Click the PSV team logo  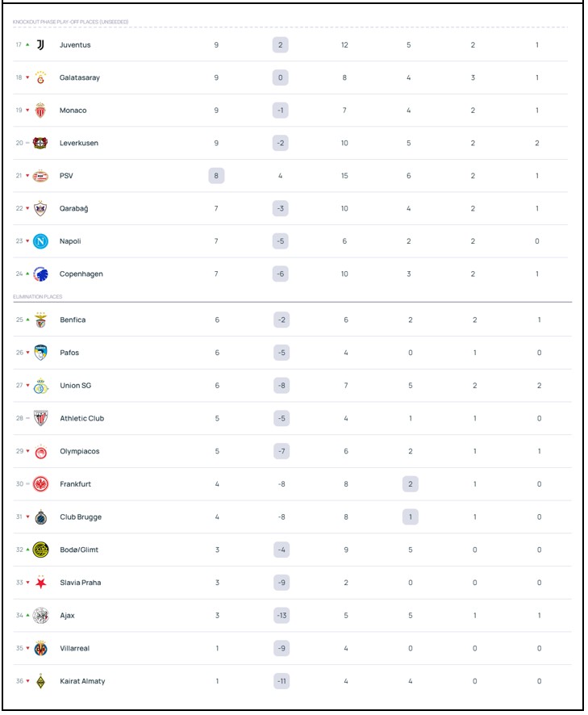40,176
